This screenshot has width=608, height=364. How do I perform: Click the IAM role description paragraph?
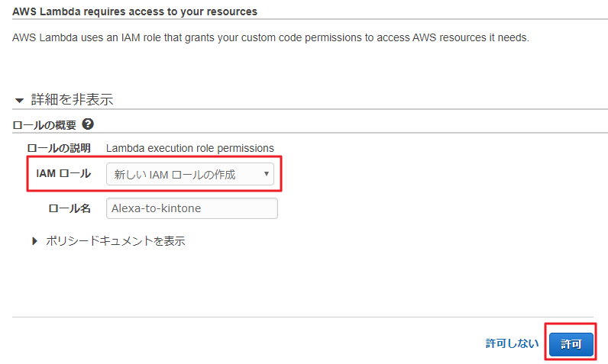pyautogui.click(x=270, y=37)
